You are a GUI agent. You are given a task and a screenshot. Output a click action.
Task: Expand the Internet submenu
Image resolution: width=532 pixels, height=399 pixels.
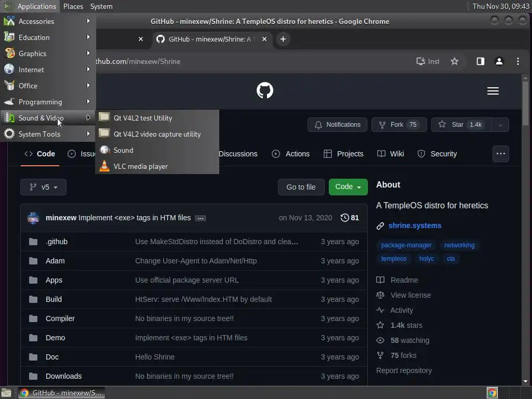(x=47, y=70)
